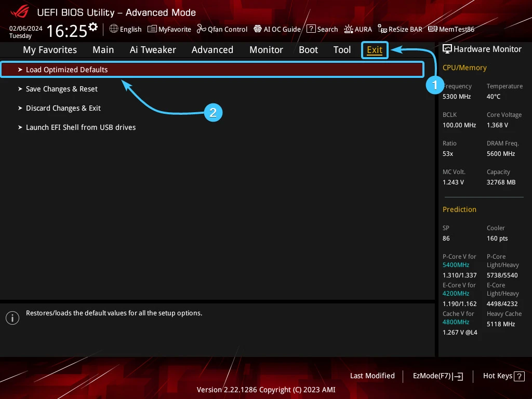Click Last Modified in the bottom bar

372,376
